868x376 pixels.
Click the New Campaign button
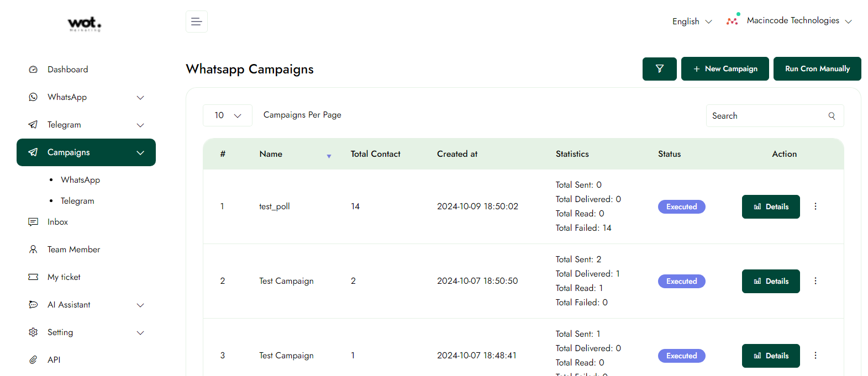pyautogui.click(x=724, y=69)
